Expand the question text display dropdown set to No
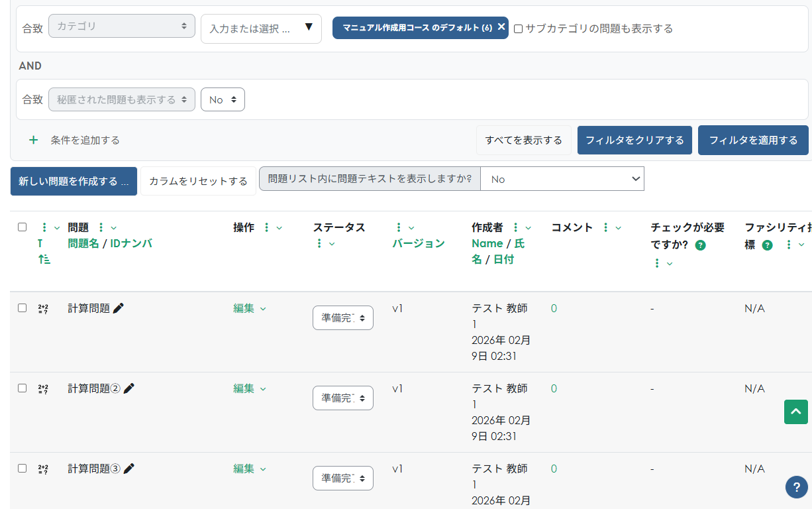 click(x=562, y=179)
